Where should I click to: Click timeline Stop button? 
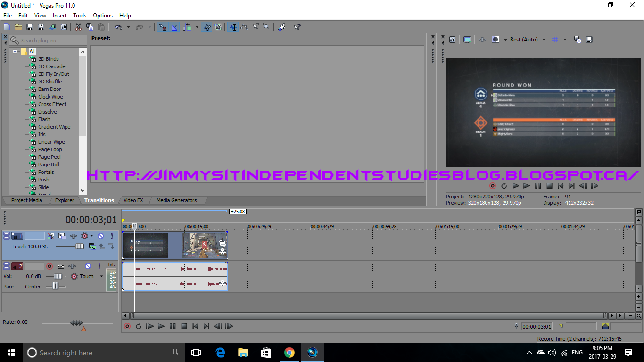184,326
